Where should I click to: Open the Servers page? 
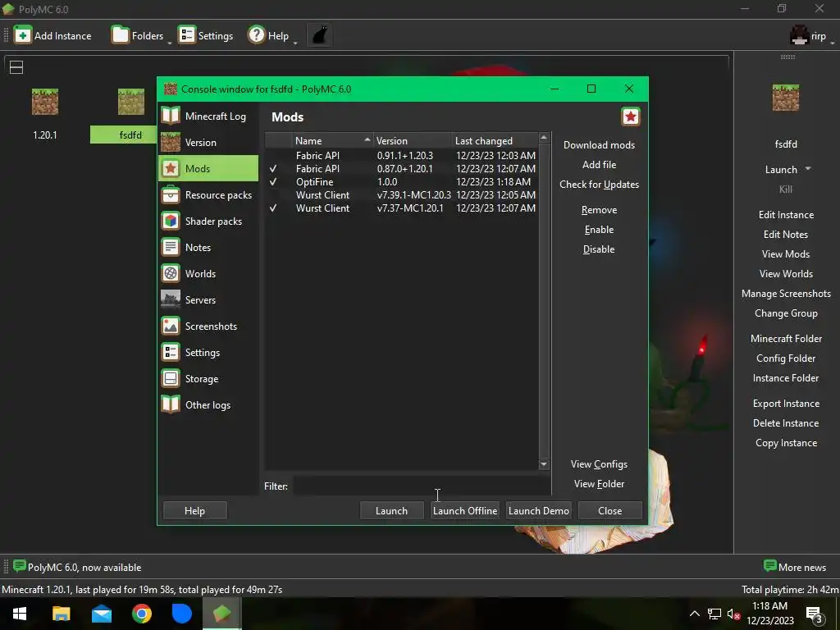click(208, 300)
